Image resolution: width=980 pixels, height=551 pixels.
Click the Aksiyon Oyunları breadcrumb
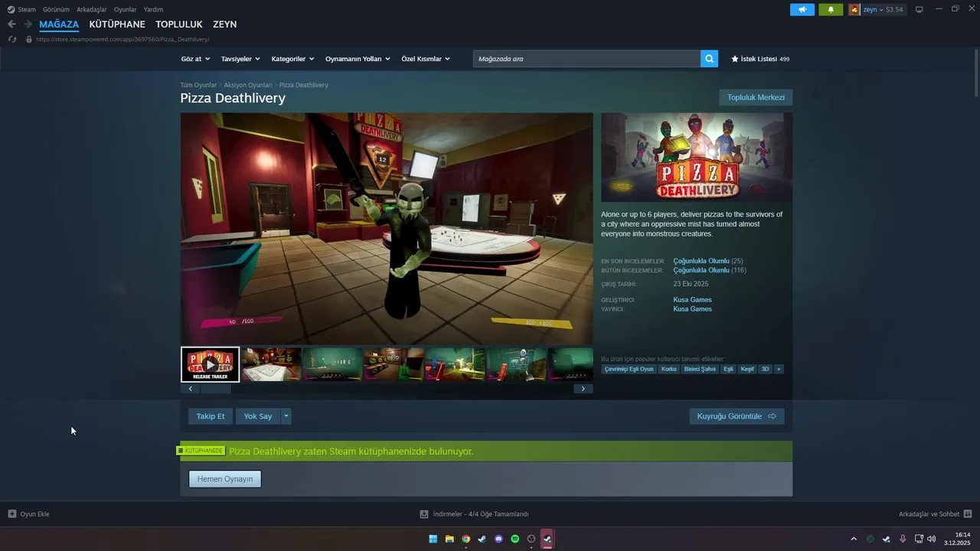pos(248,85)
